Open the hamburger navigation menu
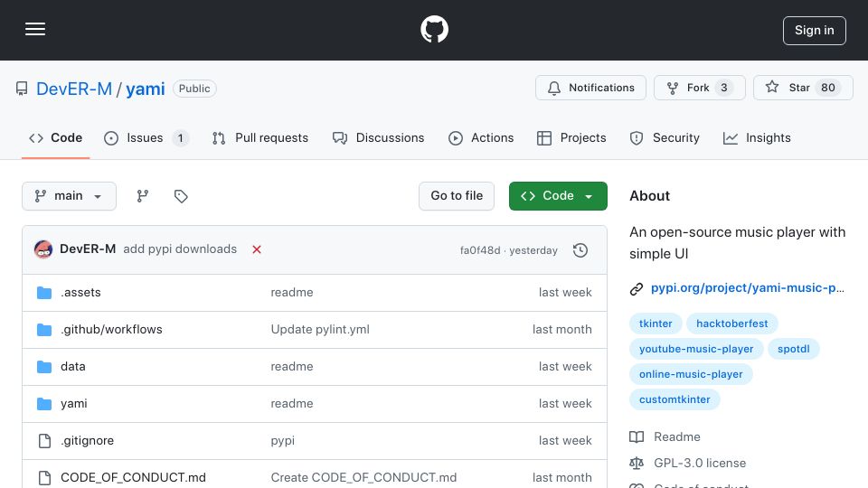The height and width of the screenshot is (488, 868). [35, 29]
